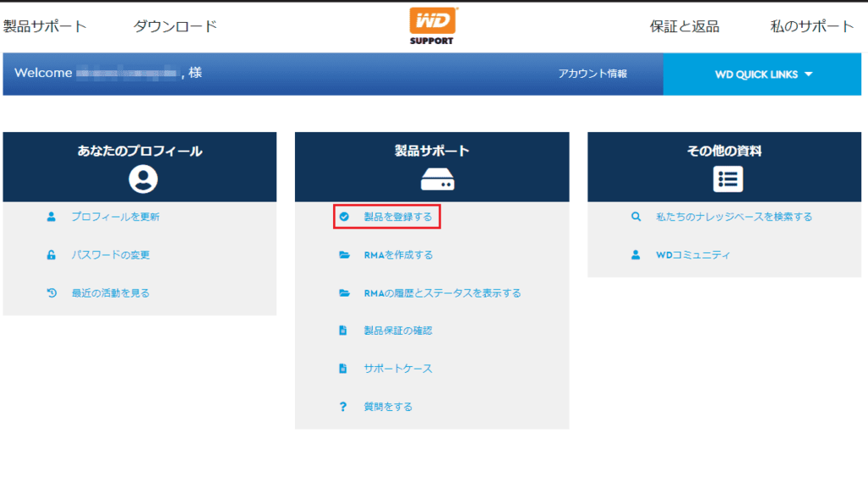This screenshot has width=868, height=477.
Task: Click the question mark icon beside 質問をする
Action: pos(342,406)
